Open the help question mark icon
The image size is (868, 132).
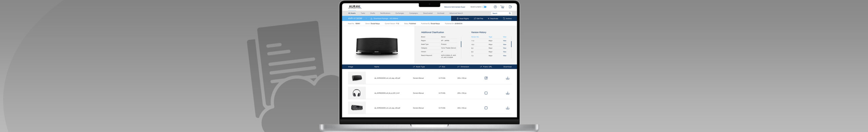(495, 7)
